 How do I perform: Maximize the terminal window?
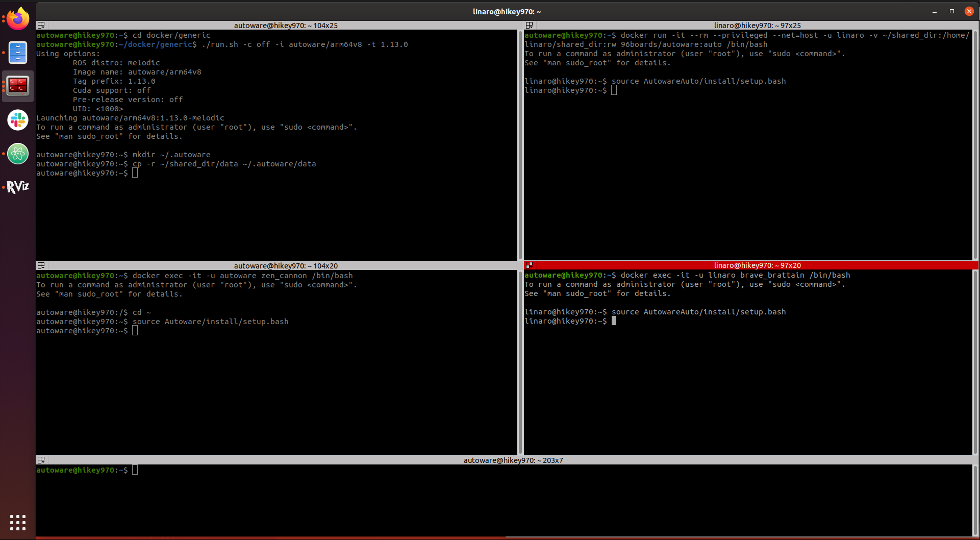pos(952,11)
